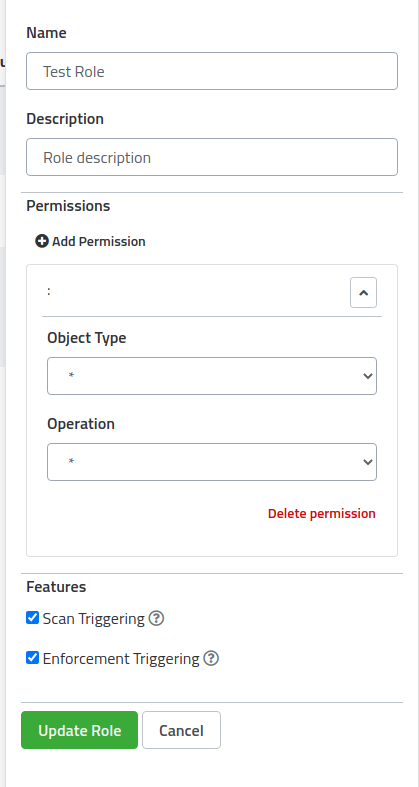The width and height of the screenshot is (419, 787).
Task: Disable the Enforcement Triggering checkbox
Action: click(x=33, y=658)
